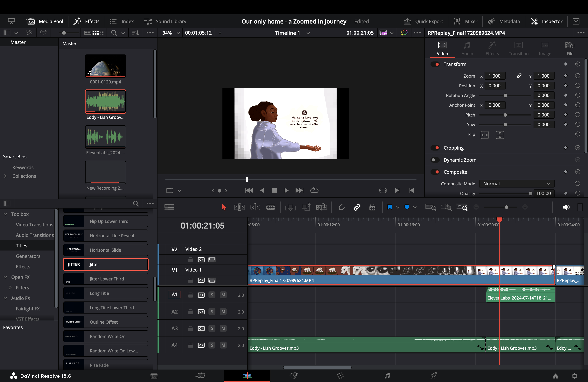Viewport: 588px width, 382px height.
Task: Open the flag color dropdown arrow
Action: pos(397,207)
